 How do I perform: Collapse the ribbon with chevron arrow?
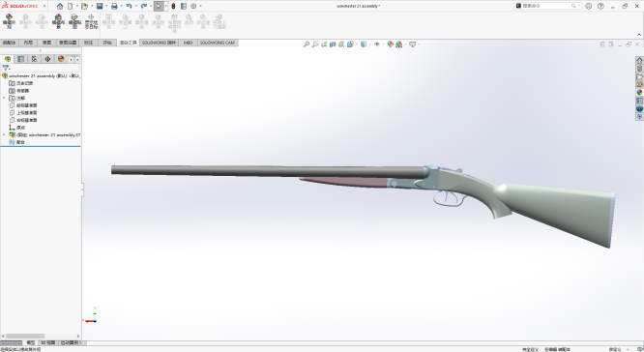(638, 35)
